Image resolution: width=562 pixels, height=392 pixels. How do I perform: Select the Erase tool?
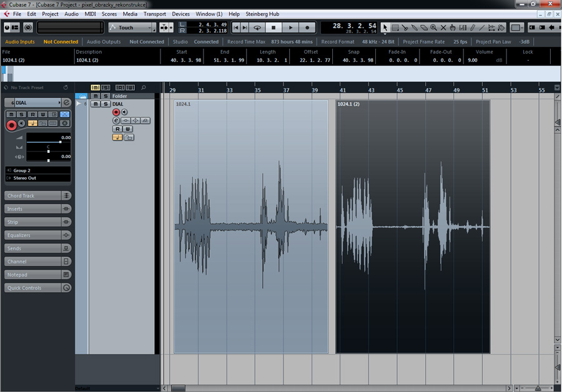424,27
